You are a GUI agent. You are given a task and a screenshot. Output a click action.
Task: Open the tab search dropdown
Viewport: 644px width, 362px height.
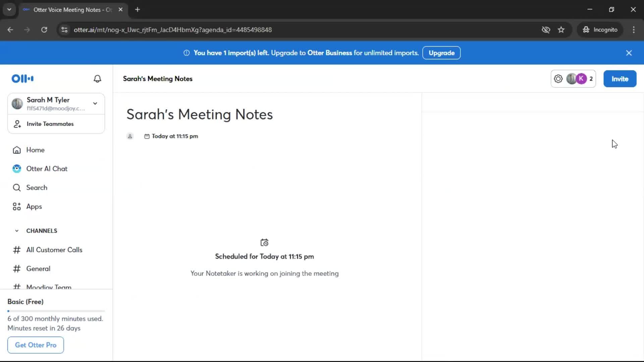point(9,10)
